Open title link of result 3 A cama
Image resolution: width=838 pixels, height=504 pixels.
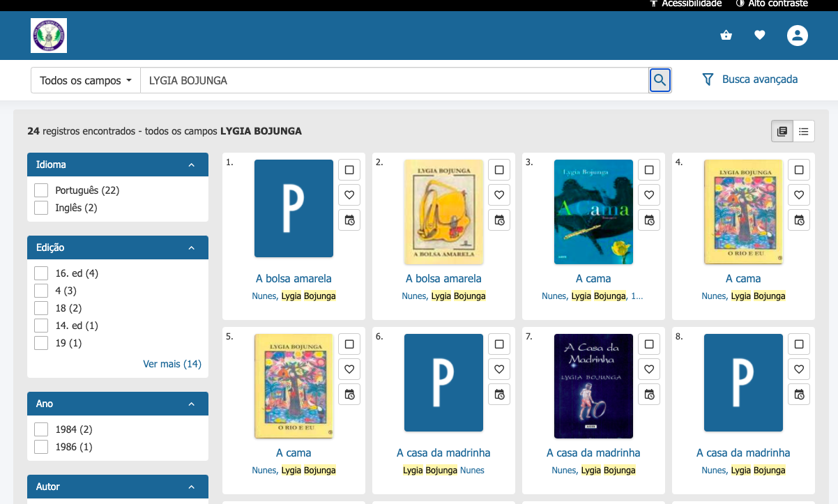pos(593,278)
